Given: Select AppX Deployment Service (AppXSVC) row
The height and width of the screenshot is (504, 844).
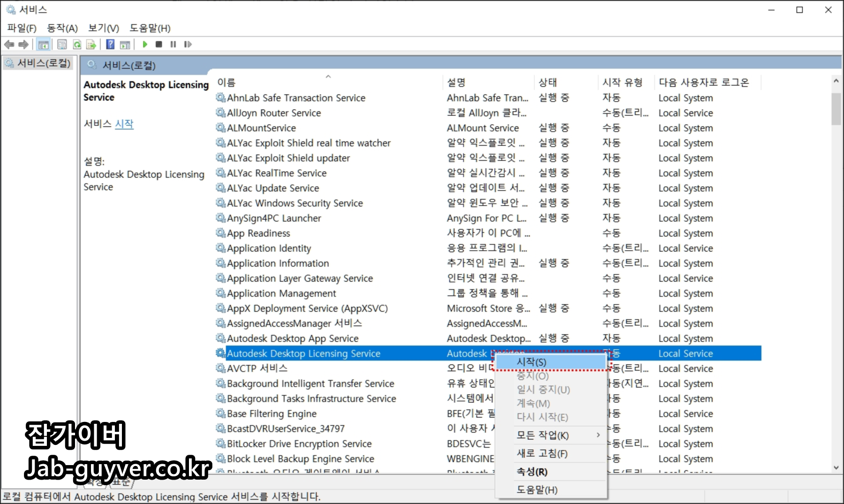Looking at the screenshot, I should coord(488,308).
